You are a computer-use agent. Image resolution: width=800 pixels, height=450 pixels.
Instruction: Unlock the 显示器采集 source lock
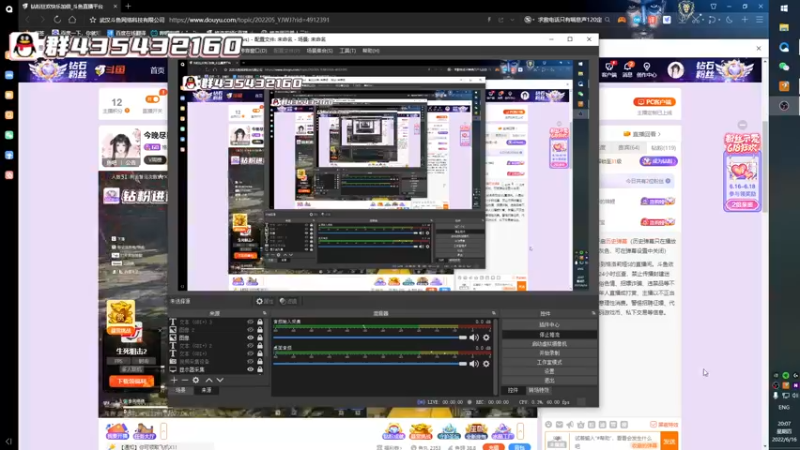point(260,369)
